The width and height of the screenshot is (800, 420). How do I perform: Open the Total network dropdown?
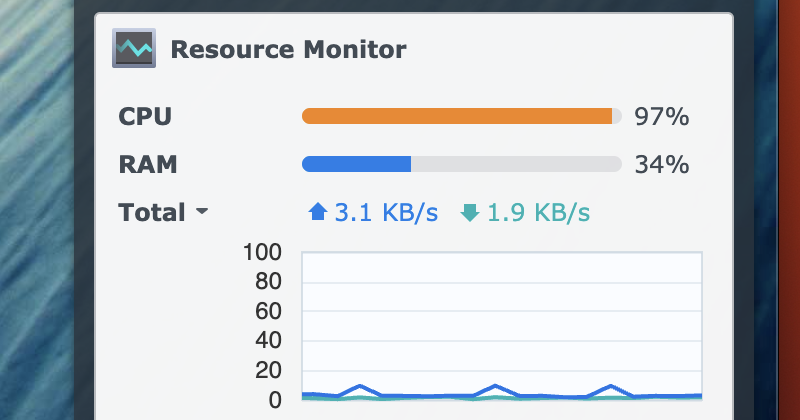(x=153, y=212)
